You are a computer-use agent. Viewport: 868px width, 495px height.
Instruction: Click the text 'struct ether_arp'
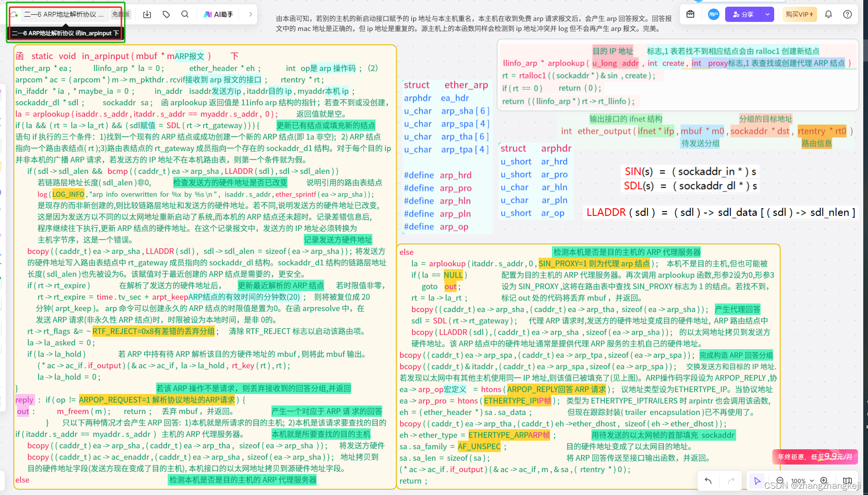click(x=446, y=85)
